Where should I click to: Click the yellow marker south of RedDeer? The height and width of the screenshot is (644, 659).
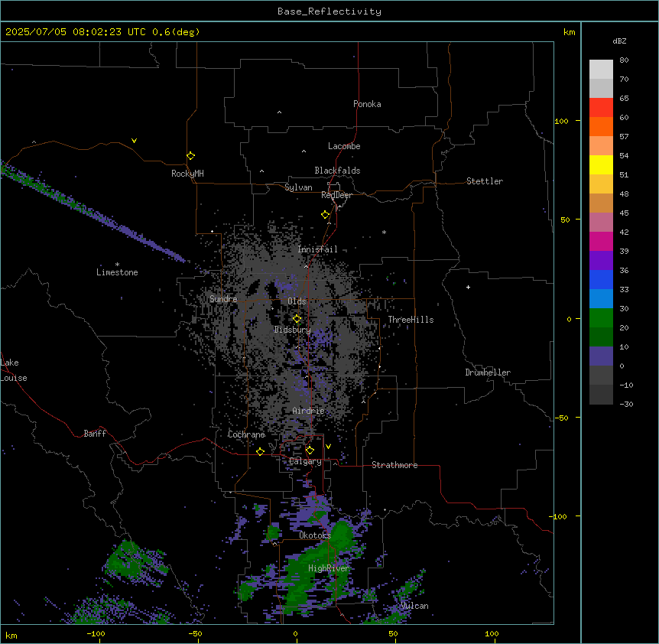coord(326,215)
